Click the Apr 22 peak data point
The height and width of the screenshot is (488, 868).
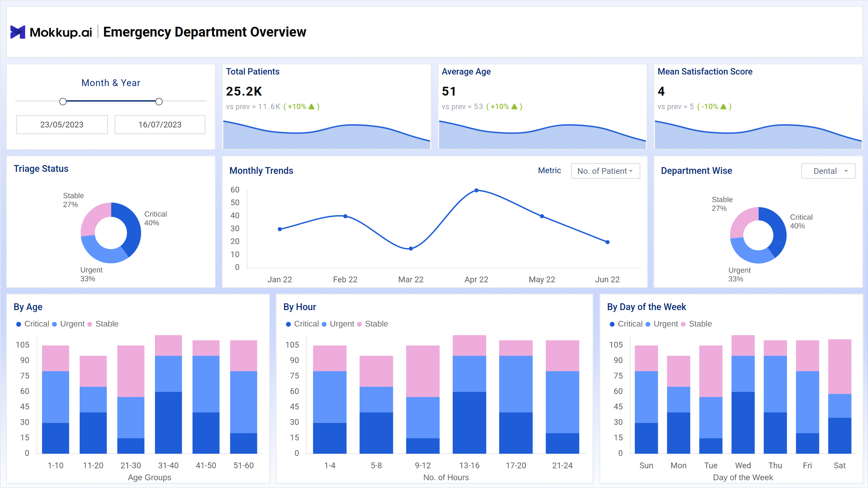(476, 190)
